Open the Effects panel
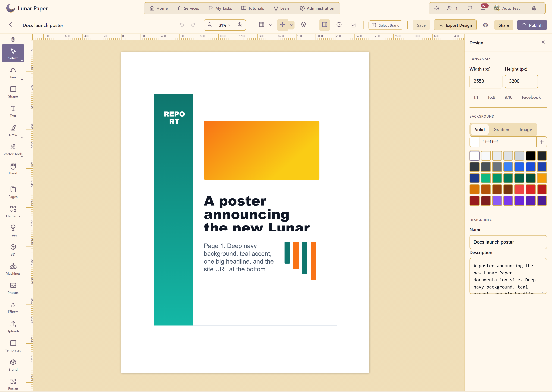 (x=13, y=307)
